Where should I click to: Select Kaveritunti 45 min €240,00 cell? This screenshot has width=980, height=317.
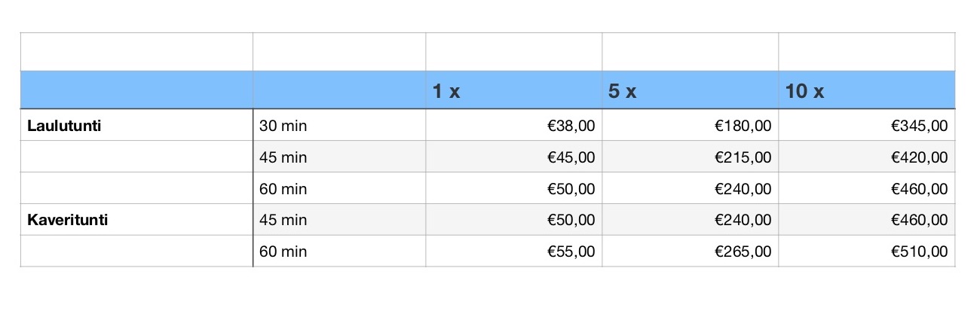(691, 220)
